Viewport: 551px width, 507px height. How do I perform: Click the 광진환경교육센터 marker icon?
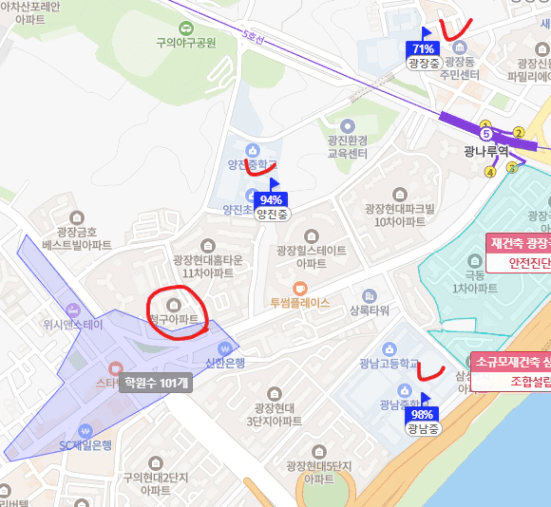coord(348,126)
